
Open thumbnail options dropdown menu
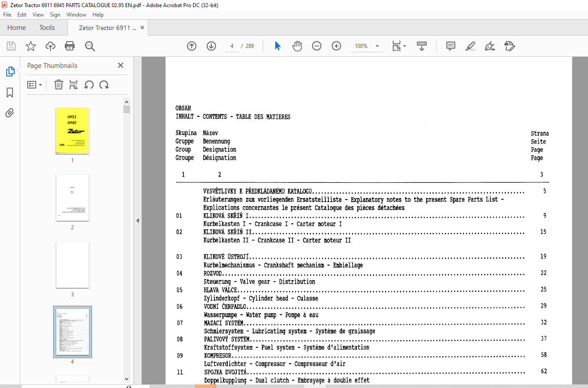pos(35,84)
